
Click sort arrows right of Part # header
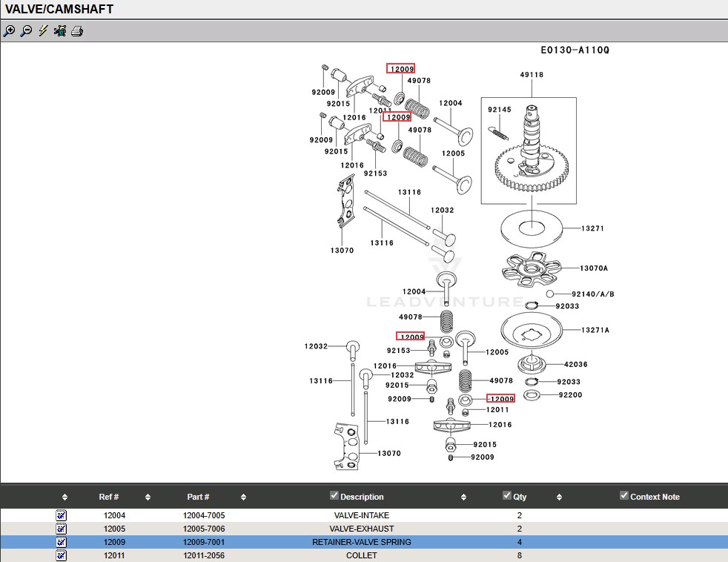[x=243, y=497]
